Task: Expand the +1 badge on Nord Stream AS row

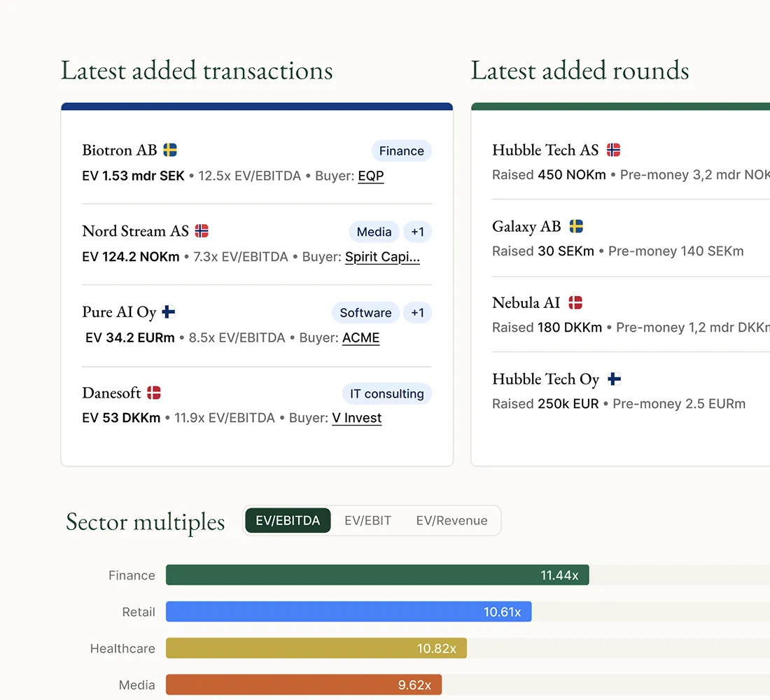Action: pyautogui.click(x=418, y=231)
